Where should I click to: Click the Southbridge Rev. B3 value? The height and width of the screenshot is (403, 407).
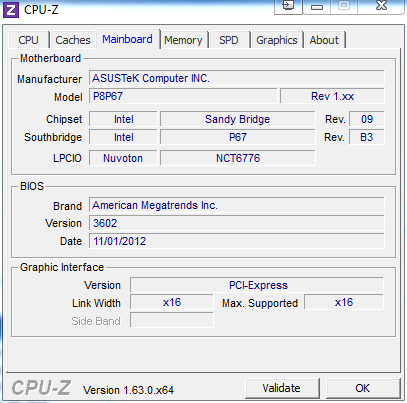point(367,137)
